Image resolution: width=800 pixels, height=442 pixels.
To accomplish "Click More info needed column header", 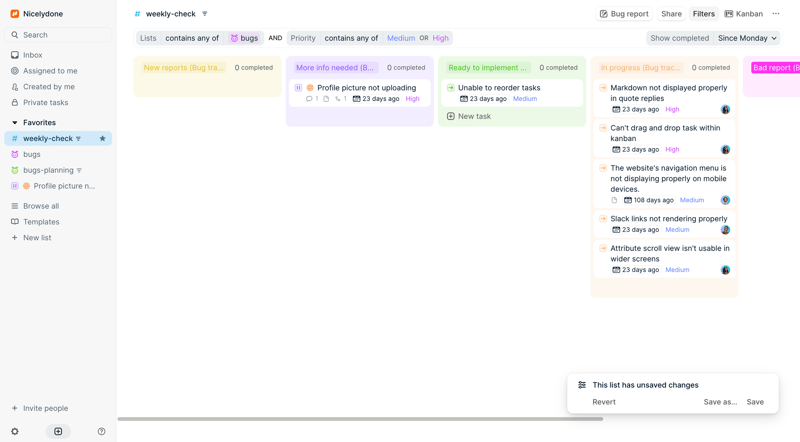I will [x=335, y=67].
